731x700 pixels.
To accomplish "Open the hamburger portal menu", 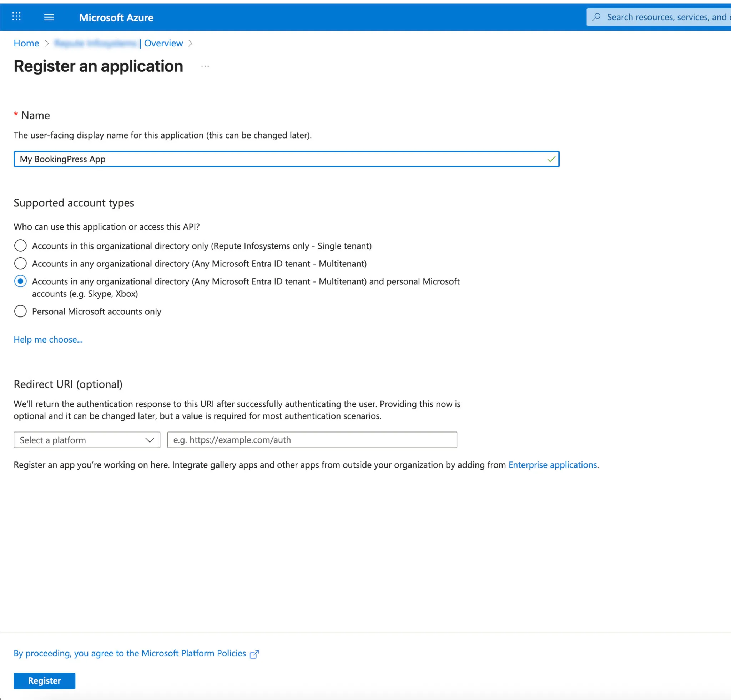I will 49,17.
